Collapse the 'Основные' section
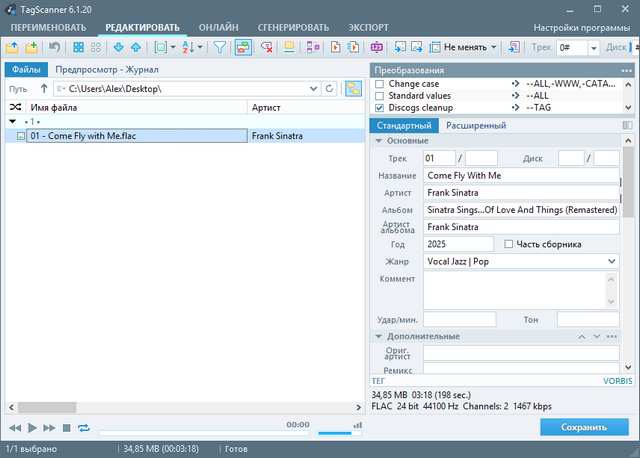The image size is (640, 458). [378, 140]
